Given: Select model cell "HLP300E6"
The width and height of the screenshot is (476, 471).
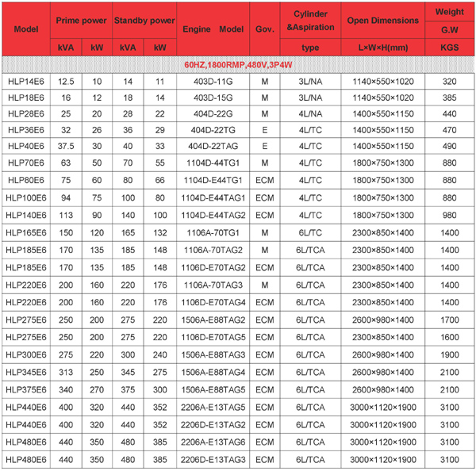Looking at the screenshot, I should pyautogui.click(x=26, y=354).
